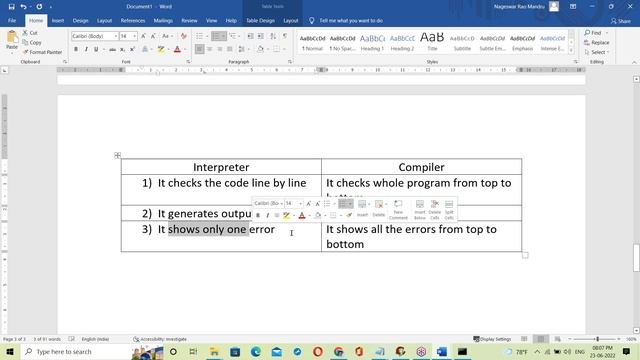This screenshot has width=640, height=360.
Task: Apply ribbon red font color
Action: pyautogui.click(x=177, y=49)
